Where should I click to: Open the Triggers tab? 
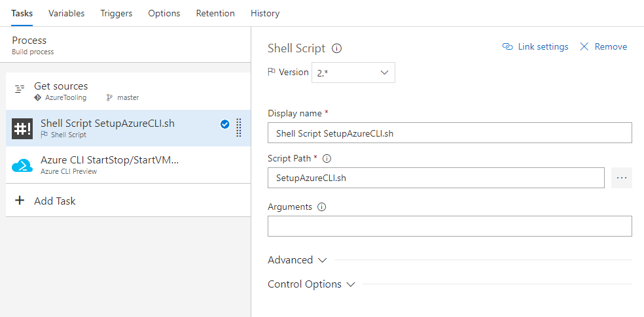(116, 13)
